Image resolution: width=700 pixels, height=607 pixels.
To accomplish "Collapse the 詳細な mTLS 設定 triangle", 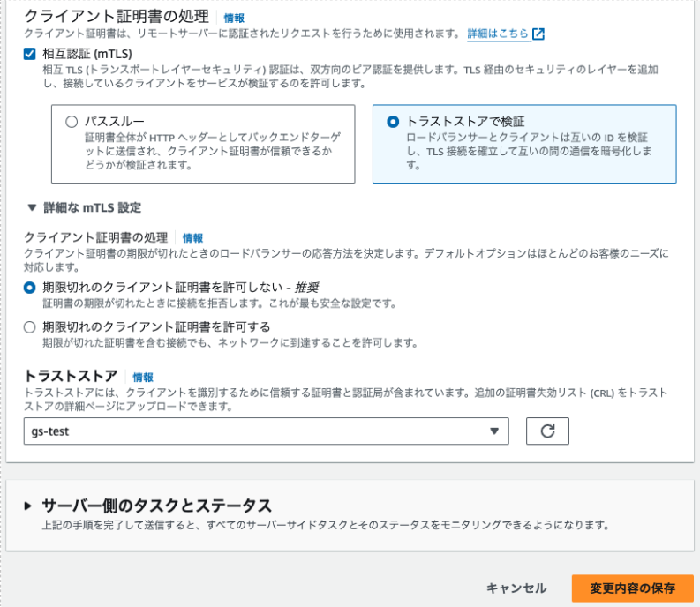I will (x=32, y=208).
